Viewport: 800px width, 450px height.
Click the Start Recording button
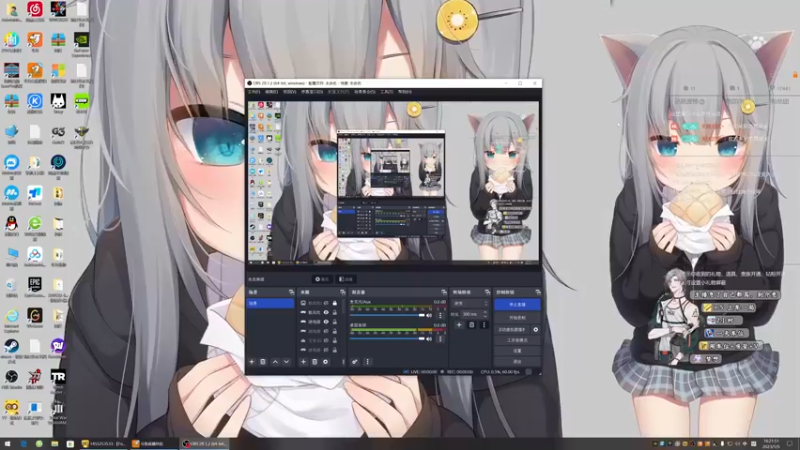tap(517, 317)
